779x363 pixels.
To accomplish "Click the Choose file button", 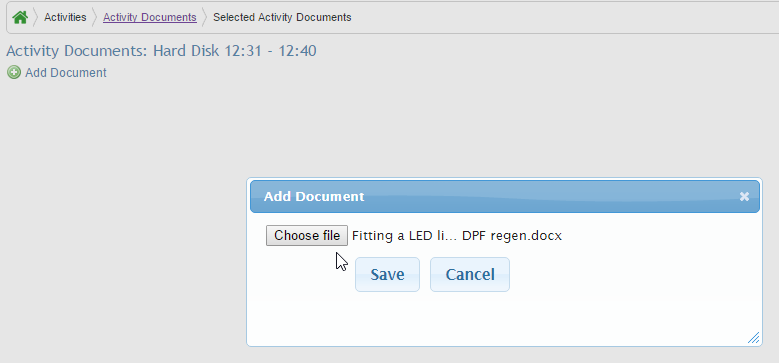I will pos(307,235).
